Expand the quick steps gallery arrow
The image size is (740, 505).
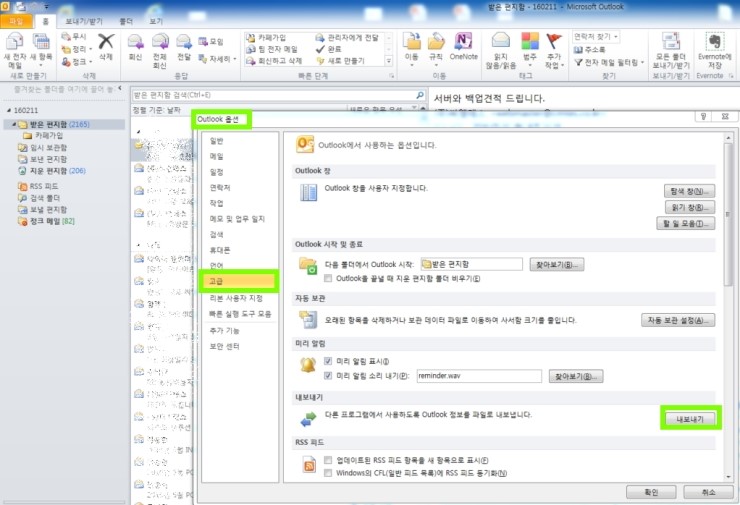pos(389,61)
